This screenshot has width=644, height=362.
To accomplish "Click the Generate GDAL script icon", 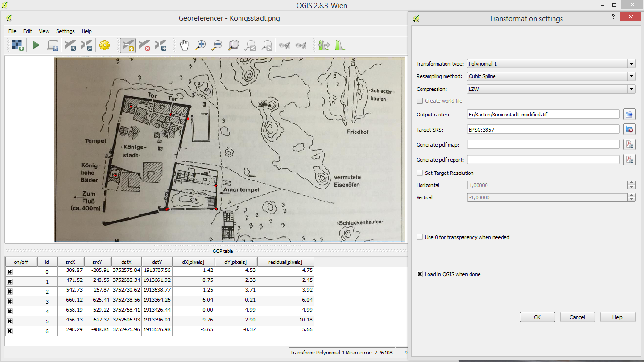I will click(52, 45).
